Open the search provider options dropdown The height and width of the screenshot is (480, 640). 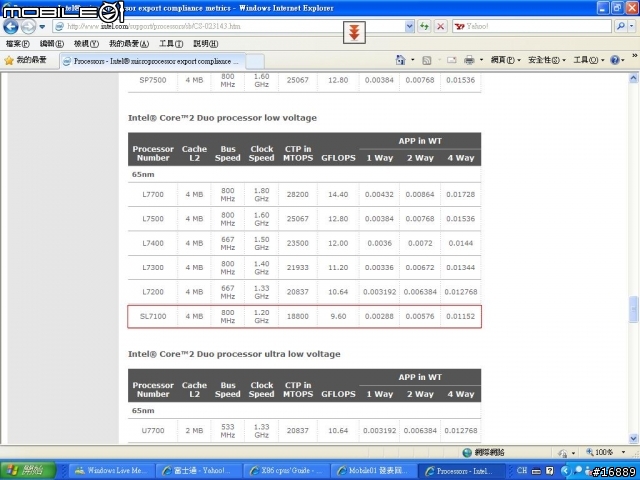(x=632, y=27)
